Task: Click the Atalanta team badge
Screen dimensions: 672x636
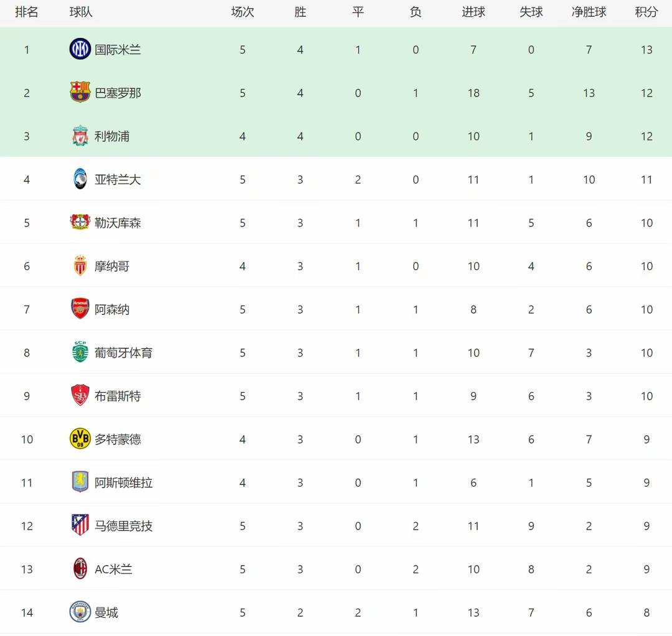Action: pyautogui.click(x=80, y=179)
